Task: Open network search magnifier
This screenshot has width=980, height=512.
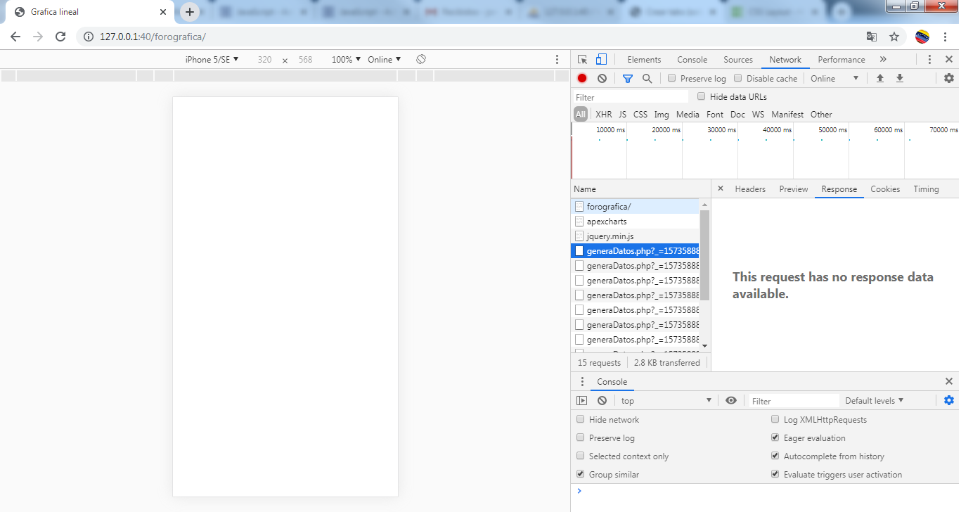Action: point(647,79)
